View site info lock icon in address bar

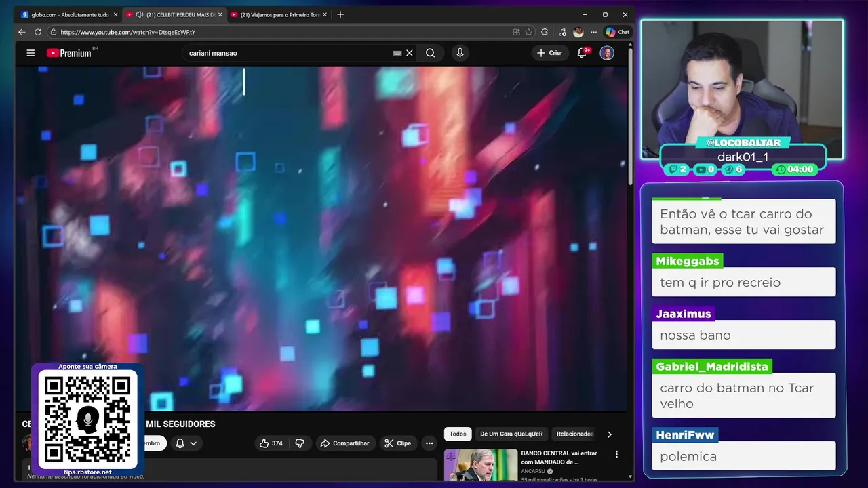(x=54, y=32)
